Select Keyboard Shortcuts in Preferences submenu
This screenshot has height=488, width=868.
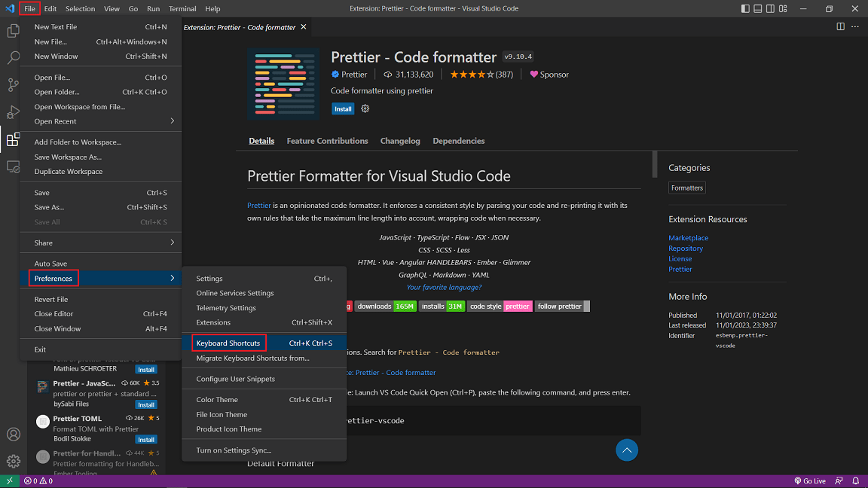264,343
